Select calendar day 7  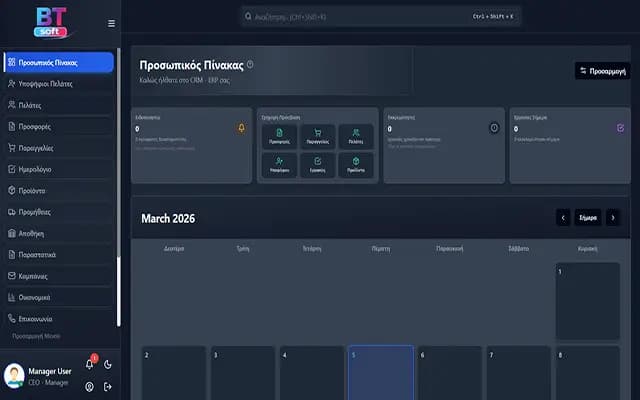(x=519, y=373)
